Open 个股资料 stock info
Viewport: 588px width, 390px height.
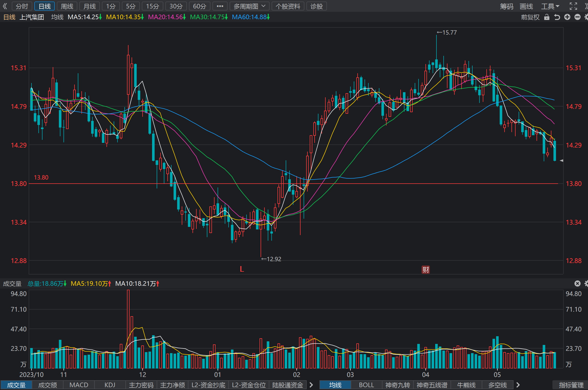pos(288,6)
